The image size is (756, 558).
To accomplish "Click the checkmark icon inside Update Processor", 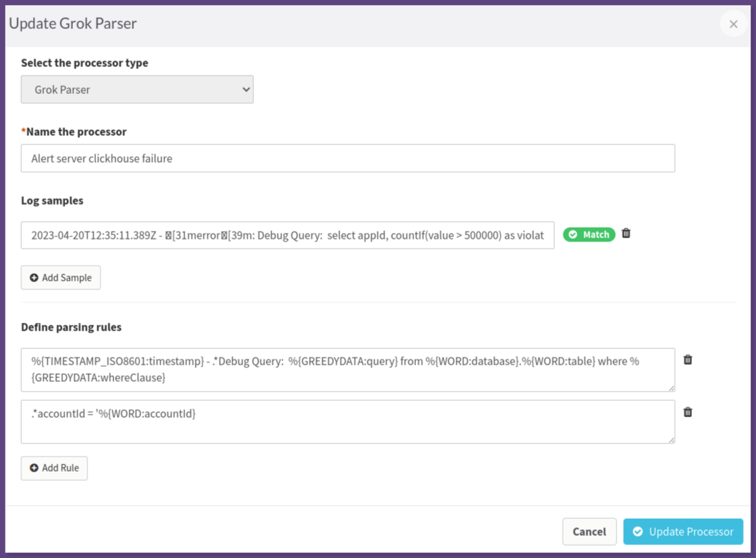I will [x=638, y=532].
